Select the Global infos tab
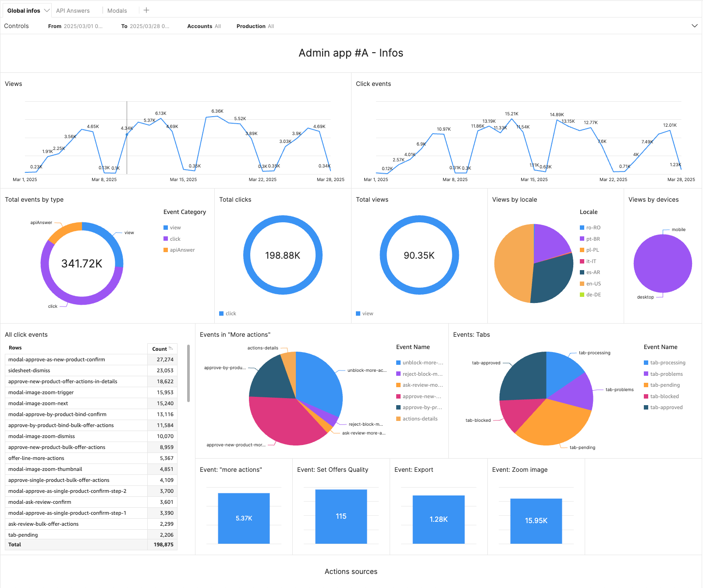This screenshot has height=588, width=703. point(24,11)
